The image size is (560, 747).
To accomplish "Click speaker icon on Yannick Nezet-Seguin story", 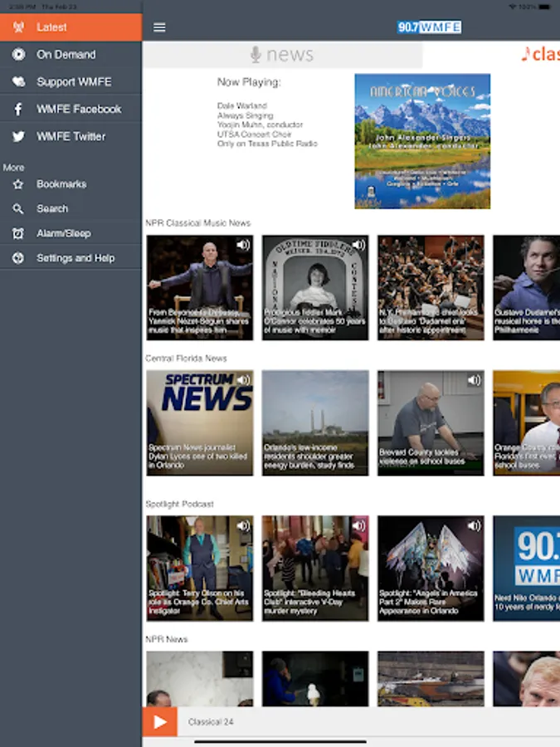I will (x=243, y=244).
